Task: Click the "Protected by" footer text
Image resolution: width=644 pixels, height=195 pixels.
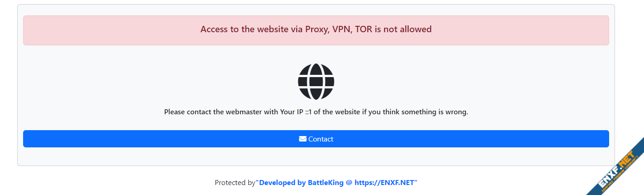Action: pyautogui.click(x=235, y=183)
